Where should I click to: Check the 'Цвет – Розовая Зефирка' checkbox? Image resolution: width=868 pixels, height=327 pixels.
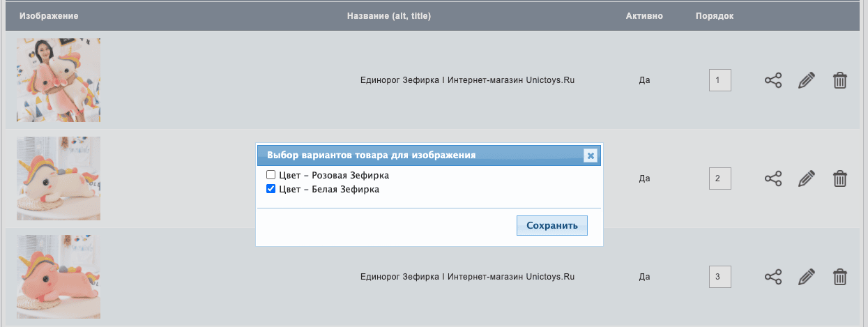271,175
